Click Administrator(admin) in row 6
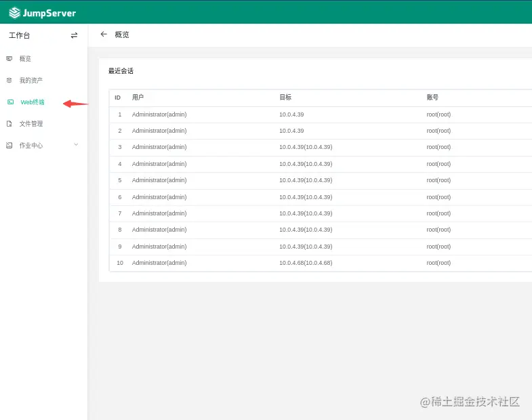 pos(159,197)
